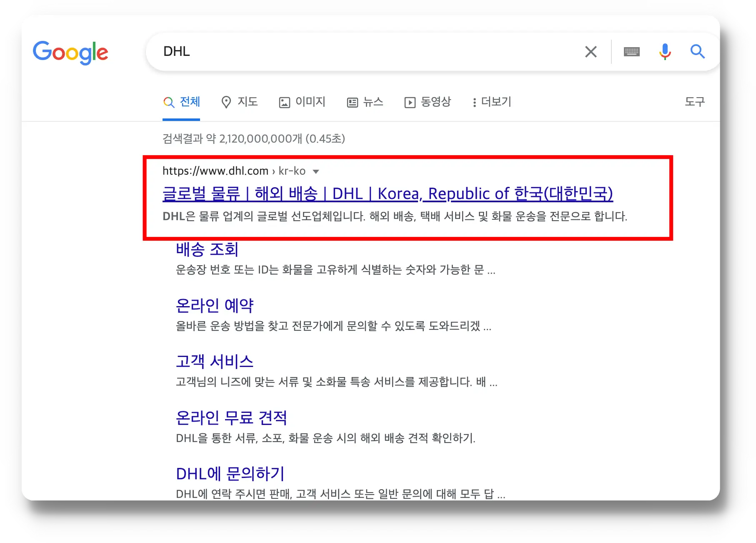
Task: Open the on-screen keyboard icon
Action: (x=631, y=52)
